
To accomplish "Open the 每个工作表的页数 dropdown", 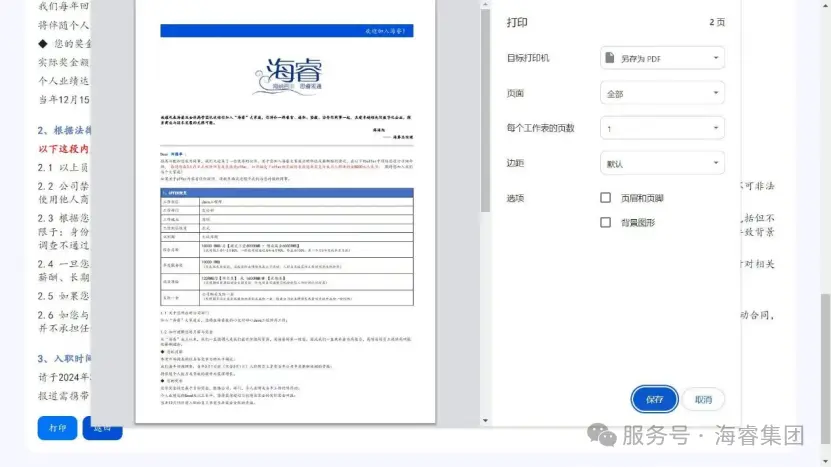I will pos(662,129).
